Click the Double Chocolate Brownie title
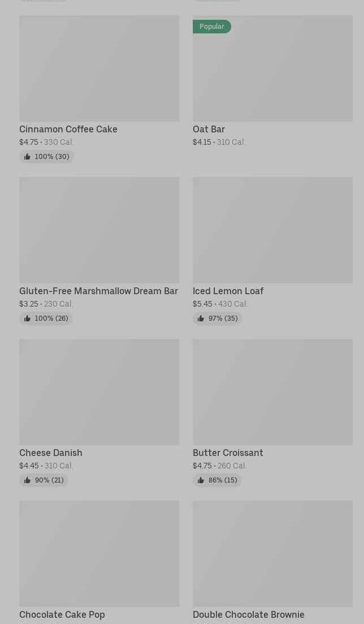Viewport: 364px width, 624px height. point(248,614)
